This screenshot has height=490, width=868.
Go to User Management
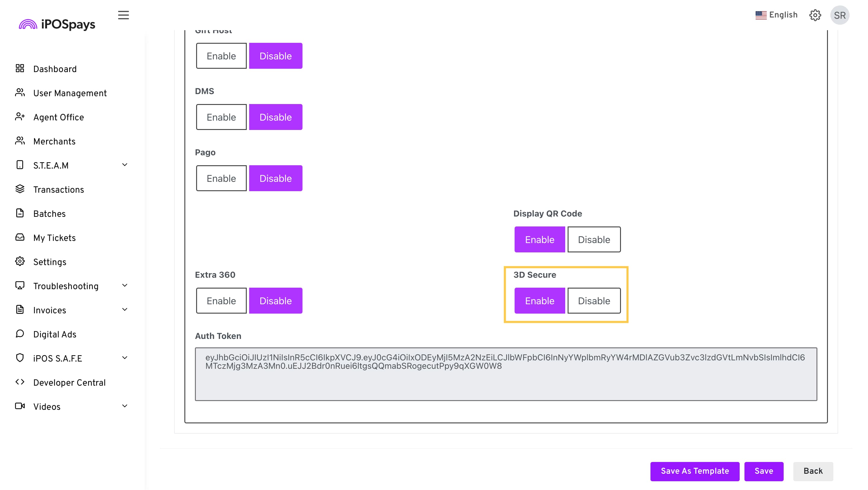point(70,93)
